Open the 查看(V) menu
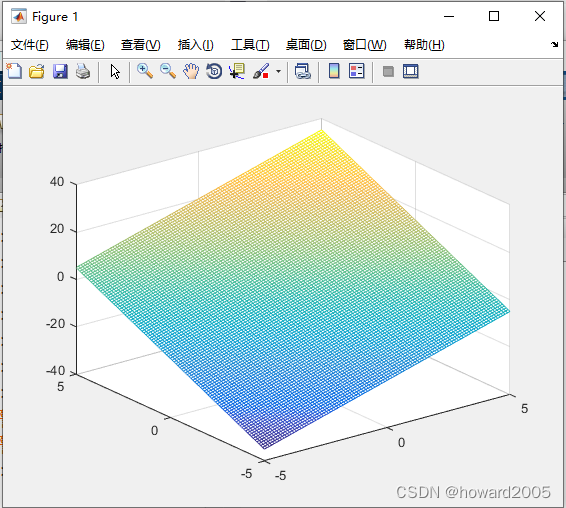 [x=141, y=45]
